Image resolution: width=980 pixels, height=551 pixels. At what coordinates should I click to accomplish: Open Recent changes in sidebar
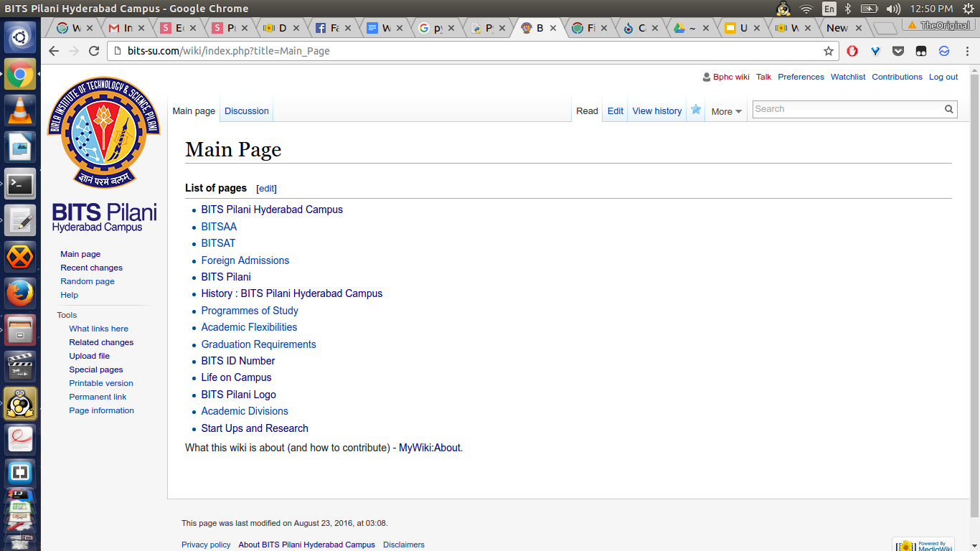91,268
